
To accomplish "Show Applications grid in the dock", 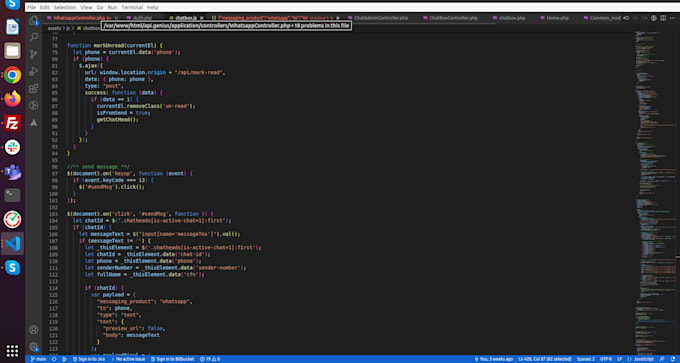I will [x=12, y=350].
